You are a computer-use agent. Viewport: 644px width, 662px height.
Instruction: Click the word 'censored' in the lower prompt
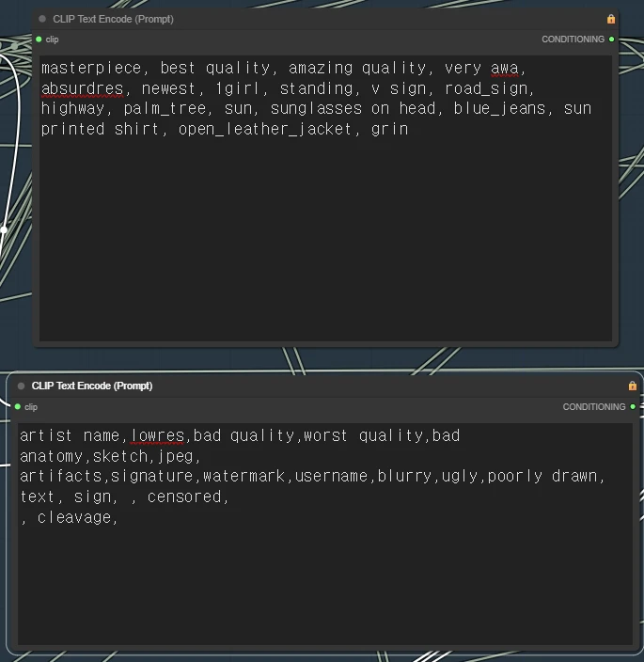click(x=184, y=496)
